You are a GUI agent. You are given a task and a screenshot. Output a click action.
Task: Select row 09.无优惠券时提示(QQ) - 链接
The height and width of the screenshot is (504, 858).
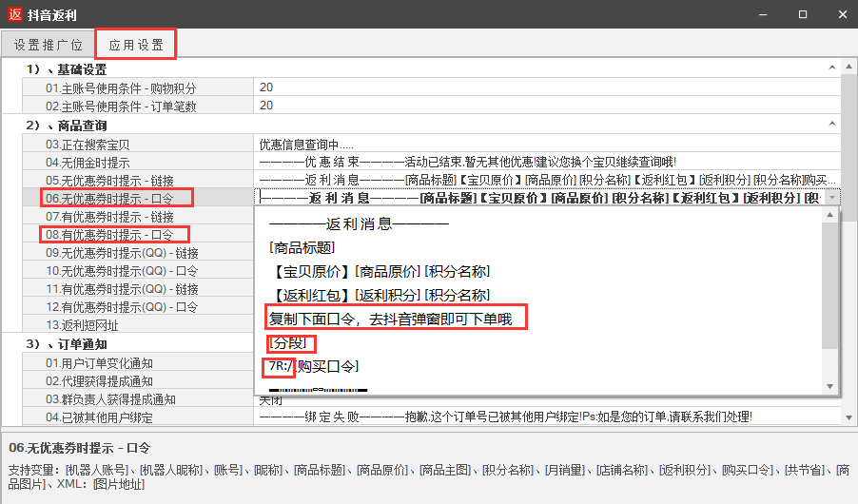pos(137,252)
